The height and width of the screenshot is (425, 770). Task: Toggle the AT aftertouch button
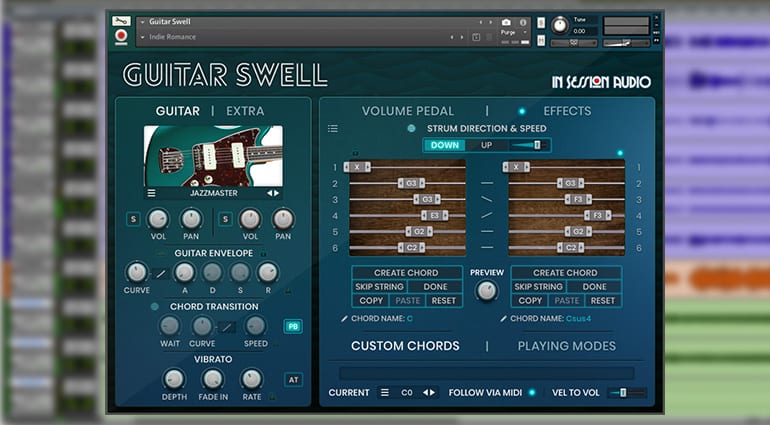click(293, 380)
